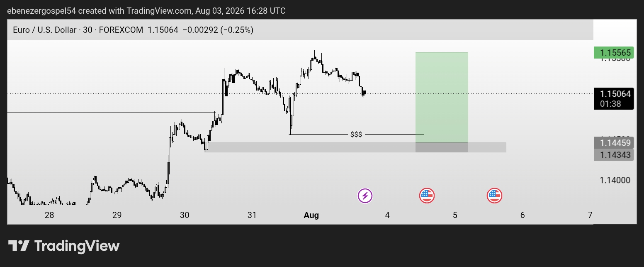Click the 1.14000 price scale level
The image size is (644, 267).
tap(615, 180)
